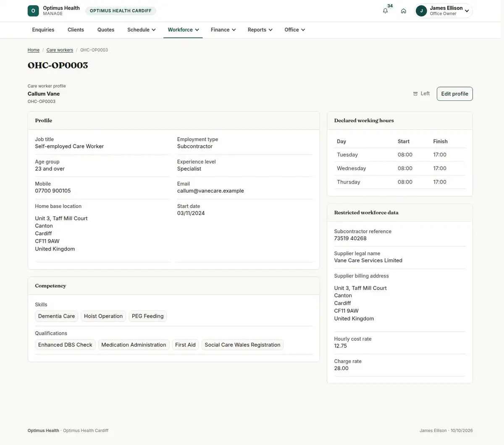Viewport: 504px width, 445px height.
Task: Open the Quotes page
Action: tap(106, 30)
